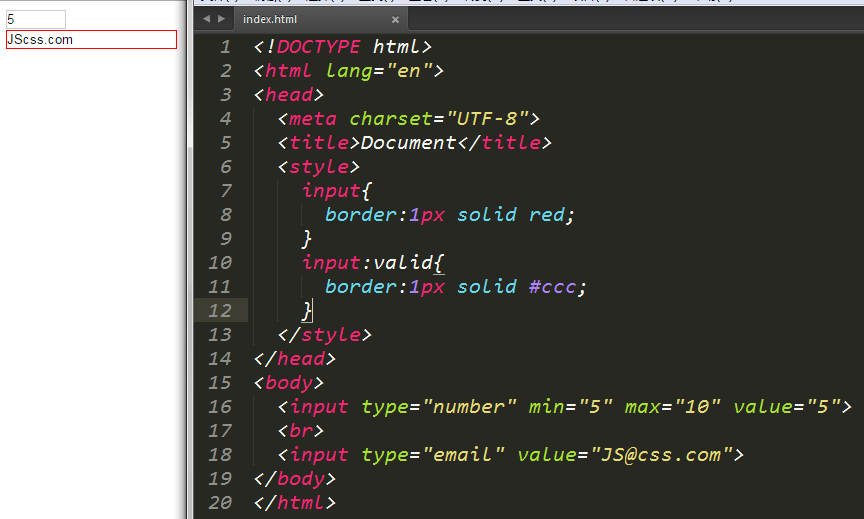Click the closing style tag on line 13
This screenshot has width=864, height=519.
325,335
